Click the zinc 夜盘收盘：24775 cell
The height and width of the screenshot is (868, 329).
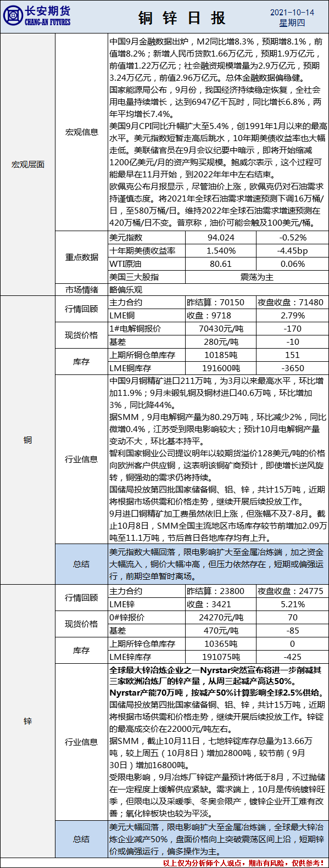pyautogui.click(x=292, y=591)
